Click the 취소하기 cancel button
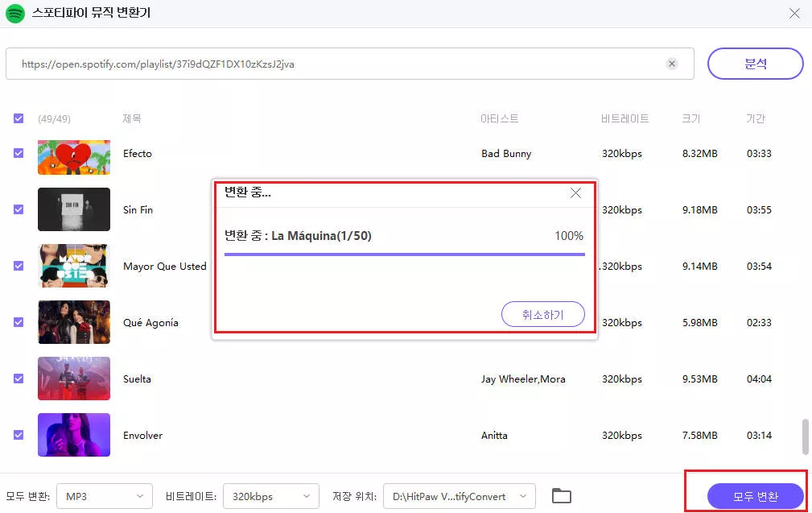The image size is (812, 513). click(x=542, y=314)
